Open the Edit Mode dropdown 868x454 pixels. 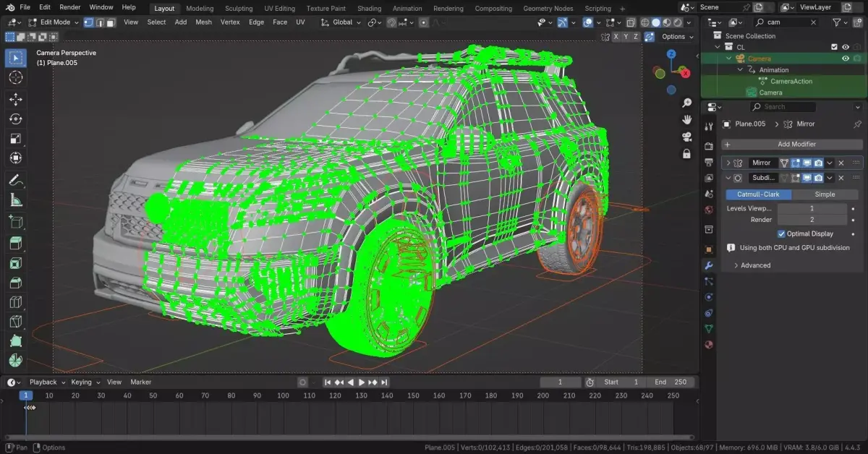pyautogui.click(x=54, y=22)
